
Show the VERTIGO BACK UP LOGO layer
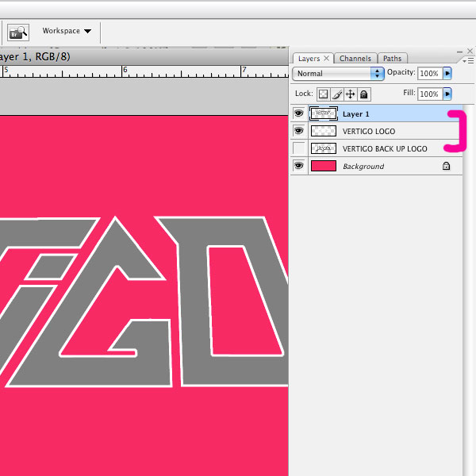click(299, 149)
